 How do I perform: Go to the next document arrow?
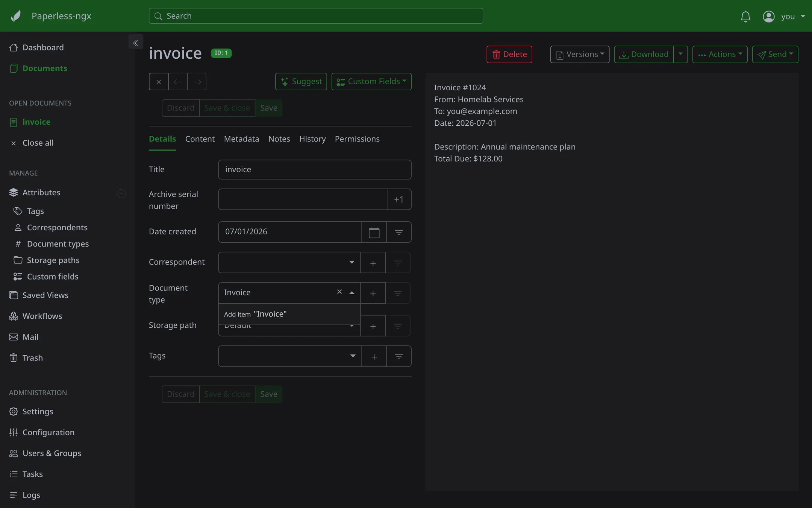(197, 82)
